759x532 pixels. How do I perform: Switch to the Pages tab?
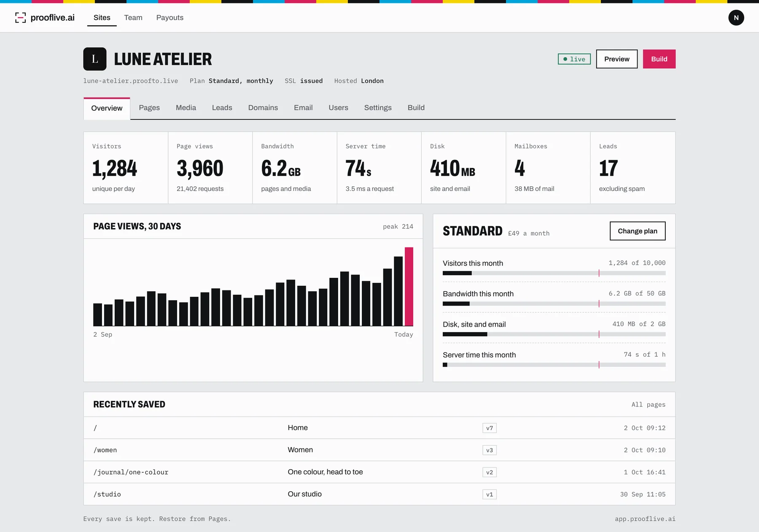(149, 108)
